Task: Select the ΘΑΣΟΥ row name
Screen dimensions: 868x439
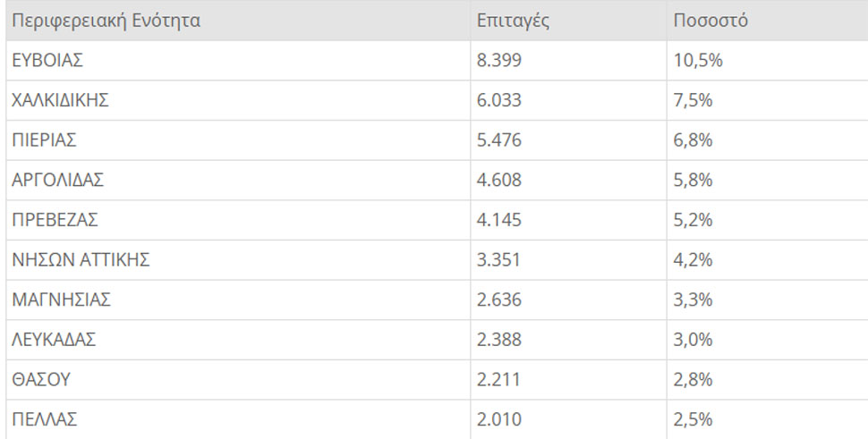Action: tap(40, 380)
